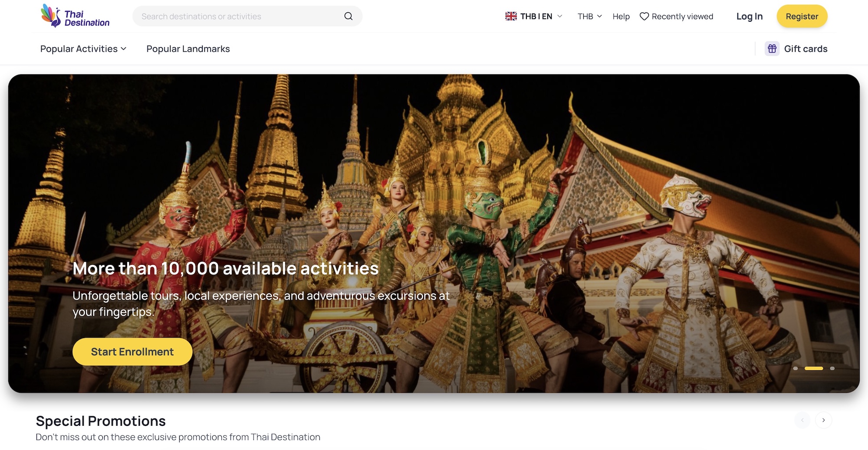This screenshot has width=868, height=450.
Task: Select the first banner carousel dot
Action: tap(795, 368)
